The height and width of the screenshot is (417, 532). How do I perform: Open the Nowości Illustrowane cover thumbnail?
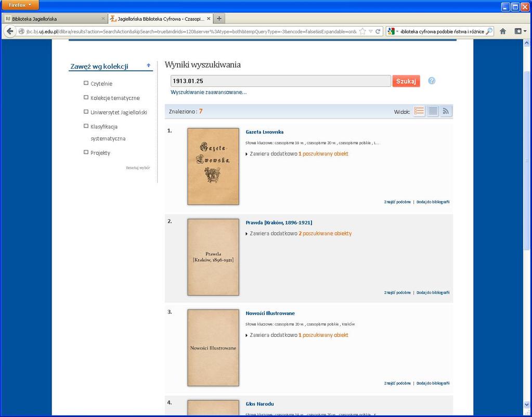213,347
